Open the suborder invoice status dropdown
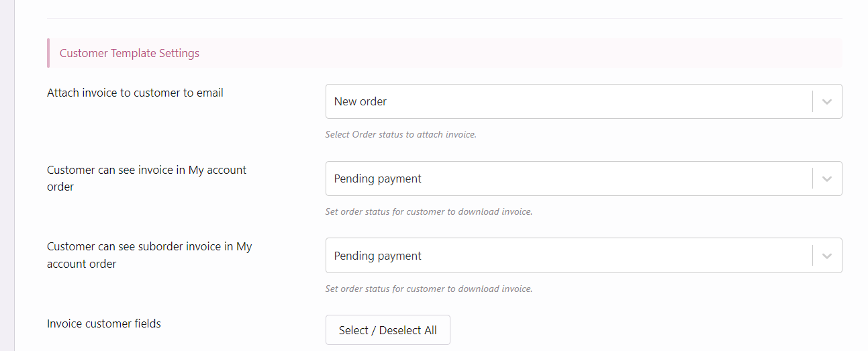Viewport: 868px width, 351px height. point(583,256)
